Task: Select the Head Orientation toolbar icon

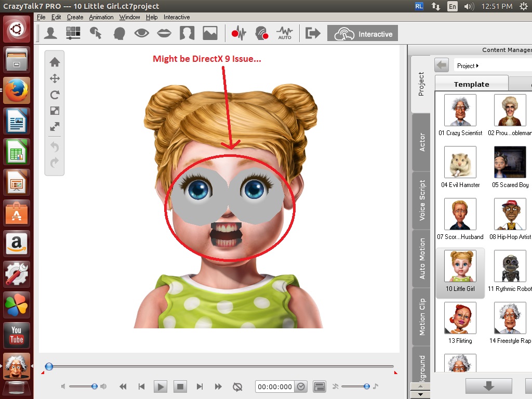Action: tap(119, 33)
